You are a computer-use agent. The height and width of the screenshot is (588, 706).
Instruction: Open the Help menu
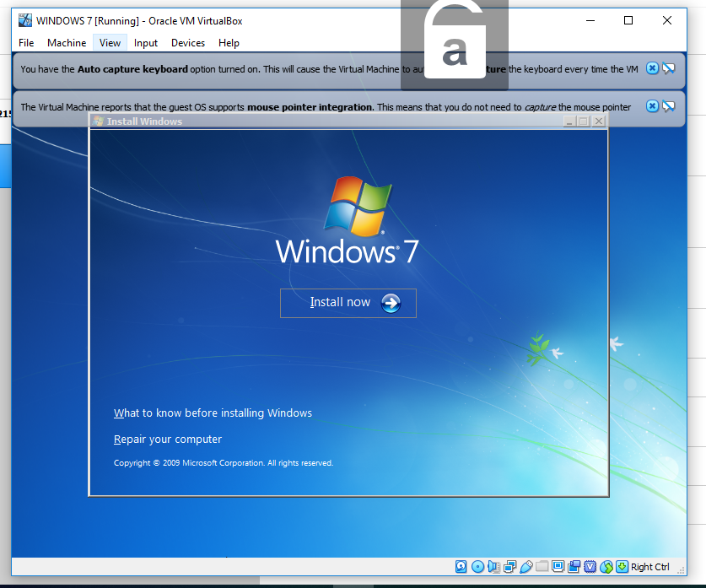tap(229, 43)
